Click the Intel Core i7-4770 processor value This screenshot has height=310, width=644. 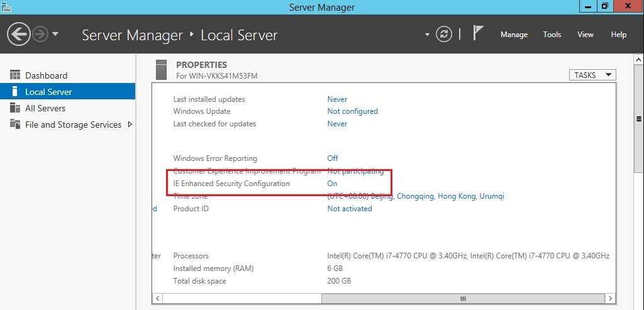tap(468, 256)
